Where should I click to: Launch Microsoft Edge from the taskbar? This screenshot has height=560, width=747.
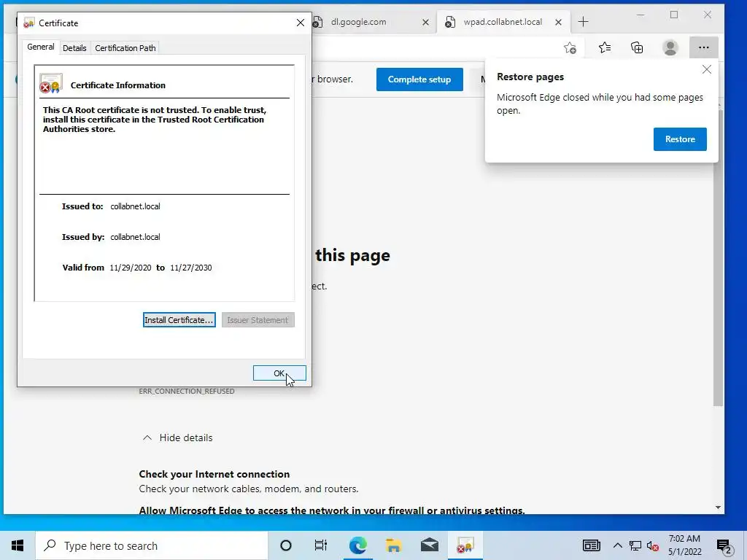357,545
